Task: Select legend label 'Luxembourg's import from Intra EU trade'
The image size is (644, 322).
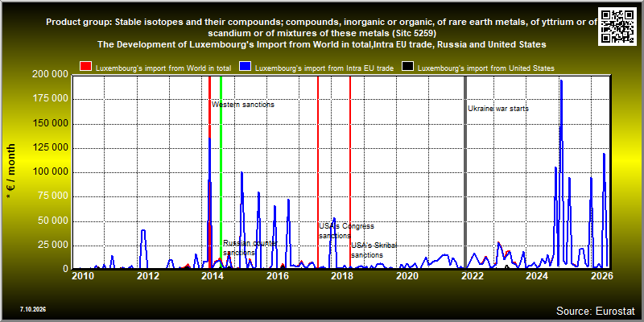Action: pos(324,68)
